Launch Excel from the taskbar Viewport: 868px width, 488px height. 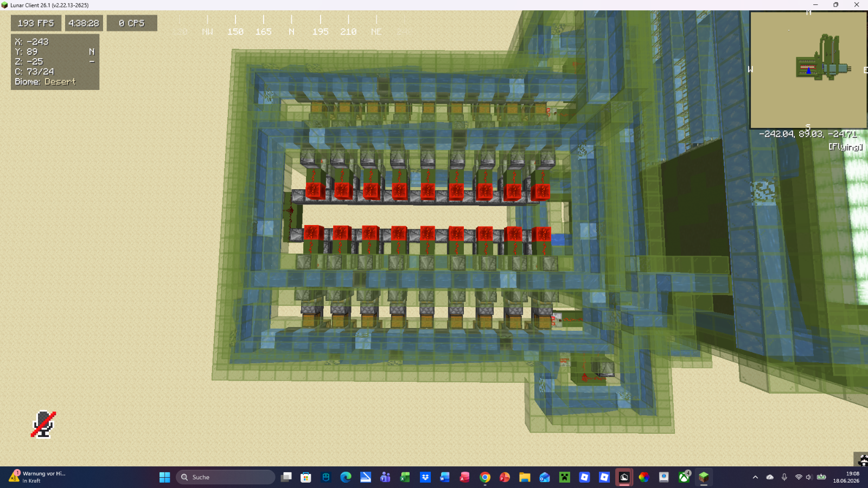(x=405, y=477)
